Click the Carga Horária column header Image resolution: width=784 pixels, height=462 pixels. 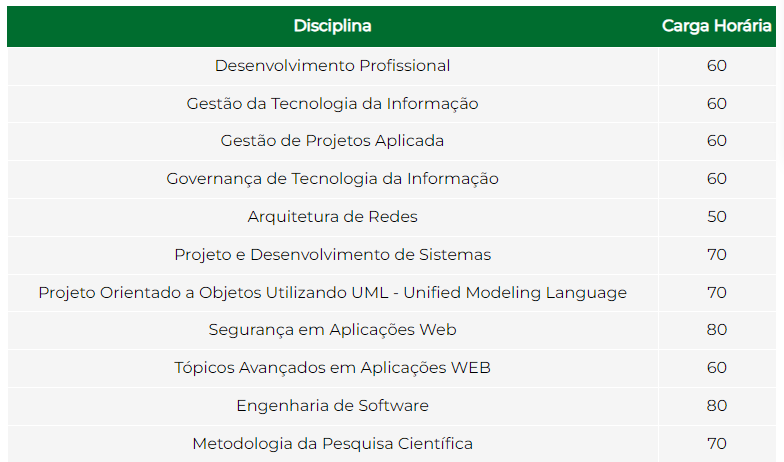[x=716, y=26]
